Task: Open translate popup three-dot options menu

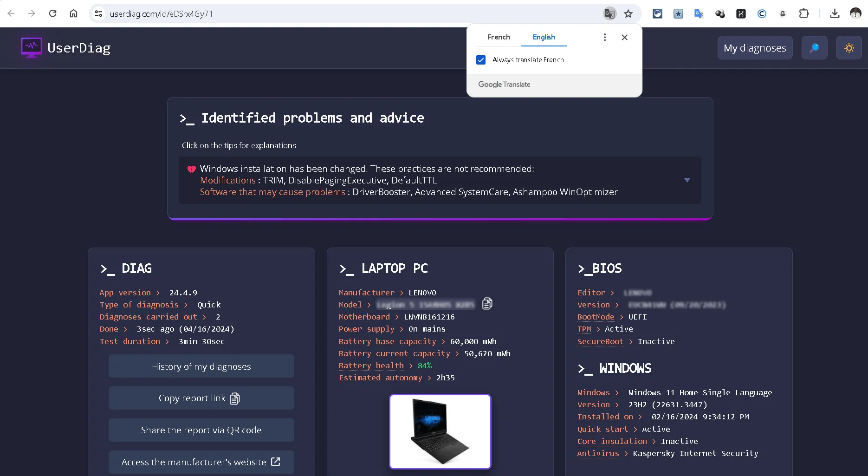Action: (x=604, y=37)
